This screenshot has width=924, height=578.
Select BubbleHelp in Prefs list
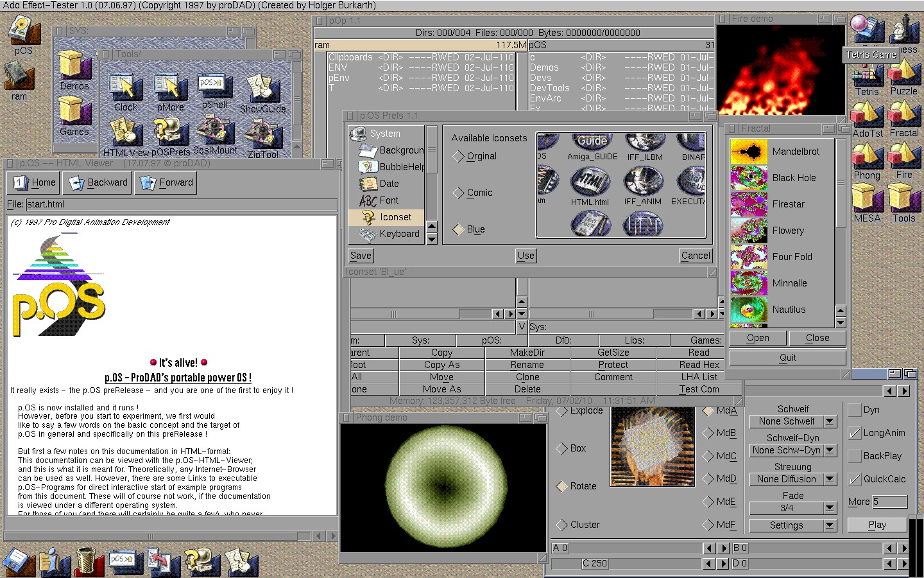387,167
